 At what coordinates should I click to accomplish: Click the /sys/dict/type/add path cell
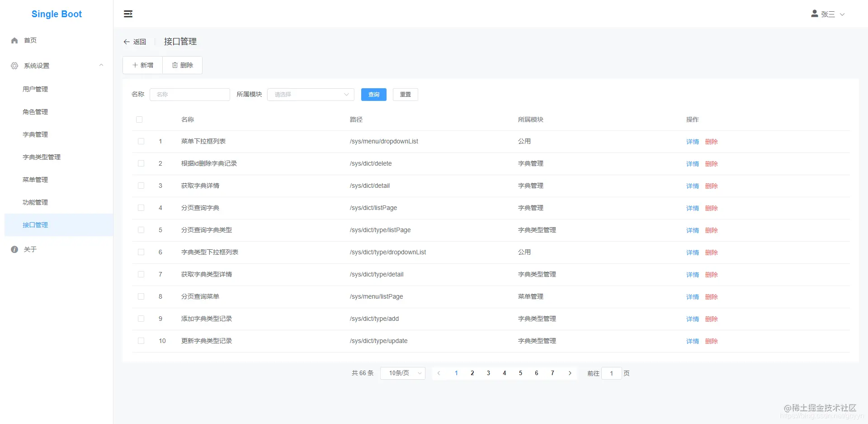click(x=374, y=319)
